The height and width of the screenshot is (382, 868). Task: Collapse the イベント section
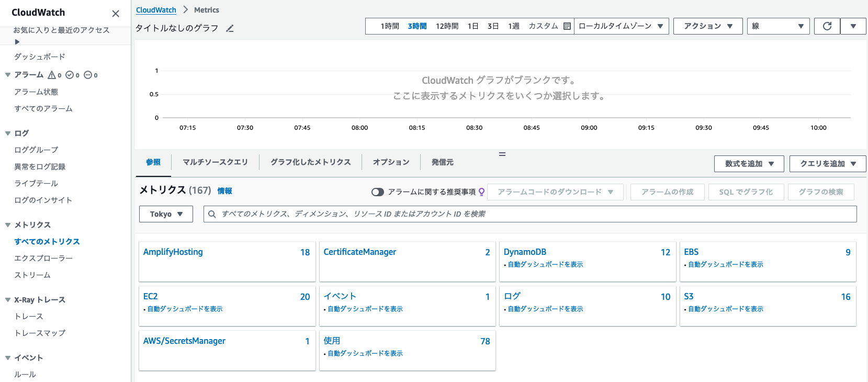[8, 358]
